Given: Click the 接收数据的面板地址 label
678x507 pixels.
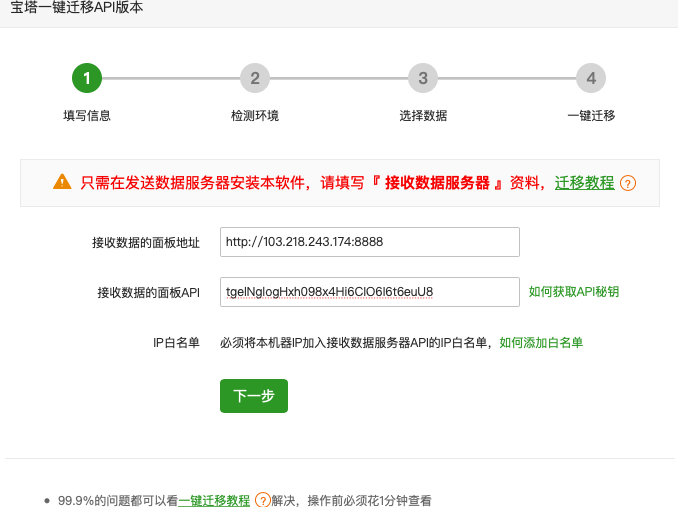Looking at the screenshot, I should [x=146, y=242].
